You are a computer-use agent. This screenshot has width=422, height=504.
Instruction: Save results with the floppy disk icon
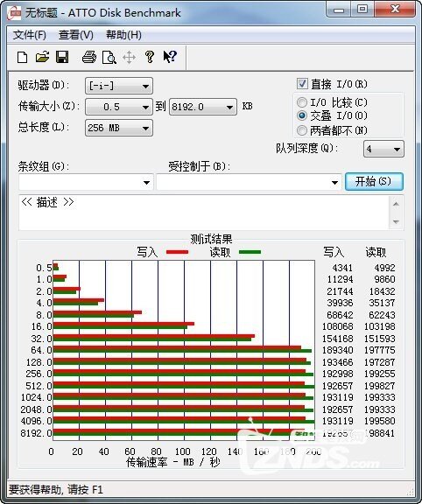click(62, 57)
